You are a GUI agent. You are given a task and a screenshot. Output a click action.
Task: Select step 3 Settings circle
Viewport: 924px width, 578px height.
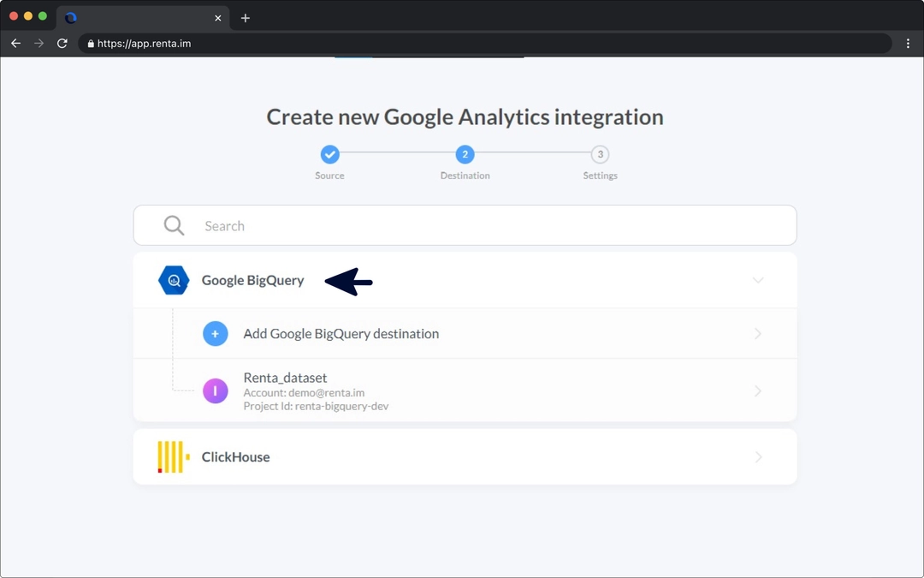point(600,154)
